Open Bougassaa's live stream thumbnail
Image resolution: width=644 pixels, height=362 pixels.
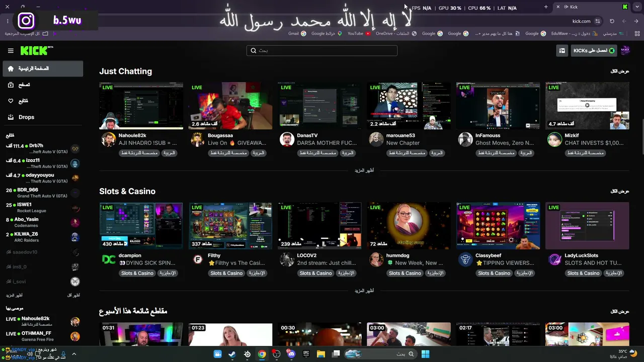[230, 106]
